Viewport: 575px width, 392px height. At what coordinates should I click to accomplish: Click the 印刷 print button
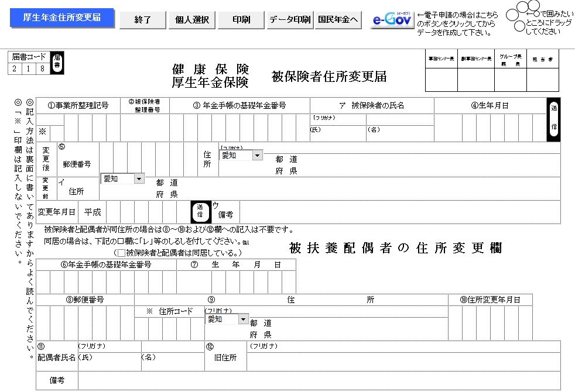click(x=241, y=20)
